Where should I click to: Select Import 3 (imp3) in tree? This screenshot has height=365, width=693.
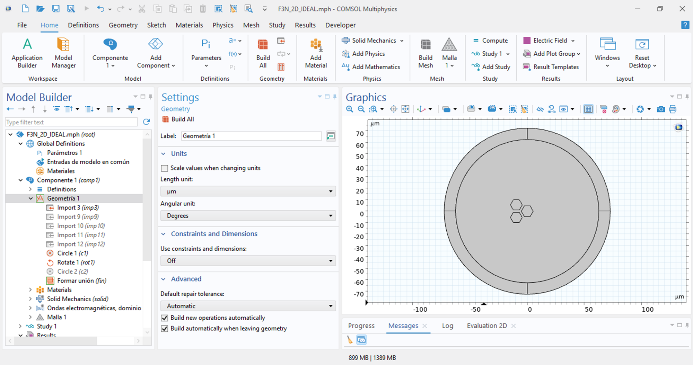(x=78, y=208)
